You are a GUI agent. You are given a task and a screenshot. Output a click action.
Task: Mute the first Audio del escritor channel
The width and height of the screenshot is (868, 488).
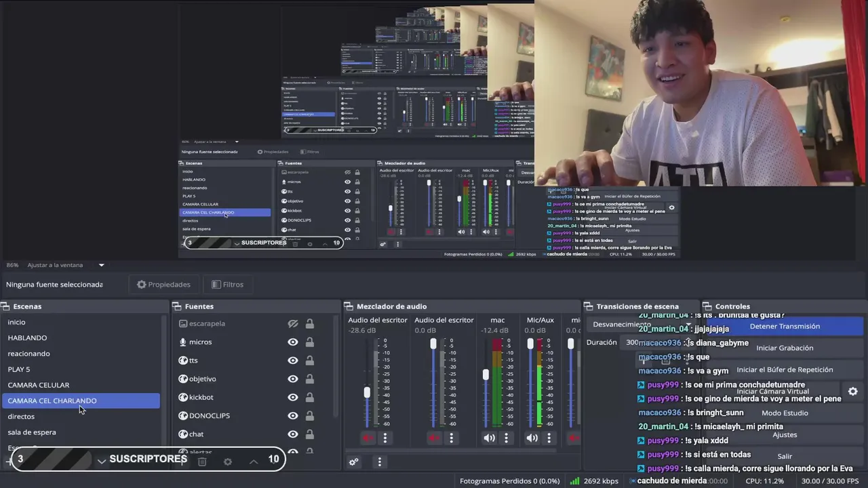click(x=368, y=438)
